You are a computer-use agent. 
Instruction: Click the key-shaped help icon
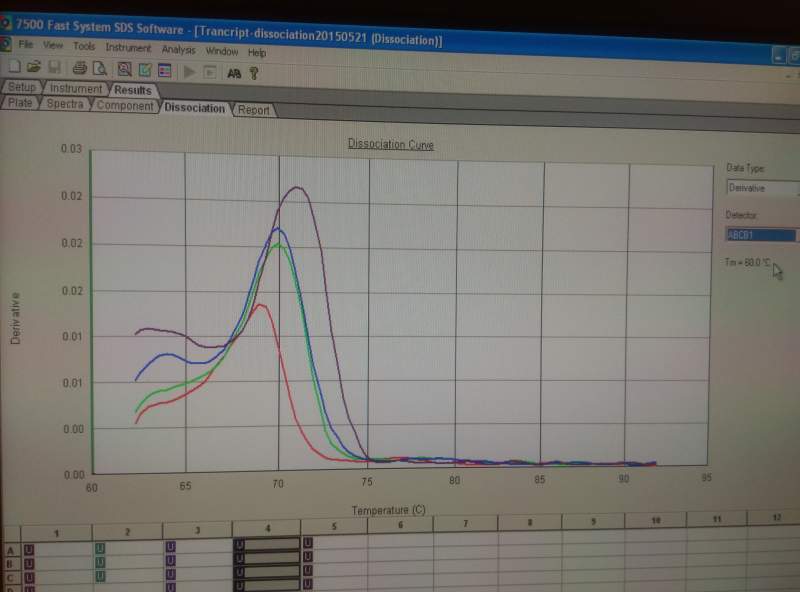pyautogui.click(x=254, y=73)
